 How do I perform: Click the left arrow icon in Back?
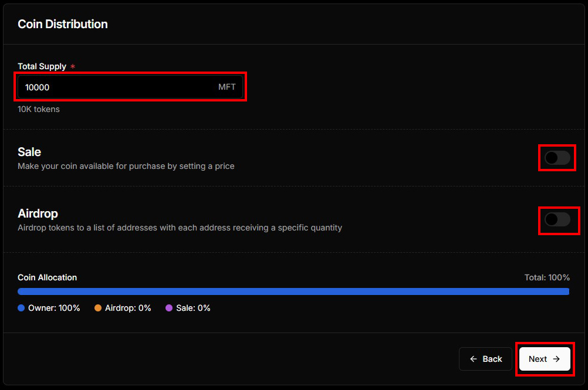tap(474, 359)
